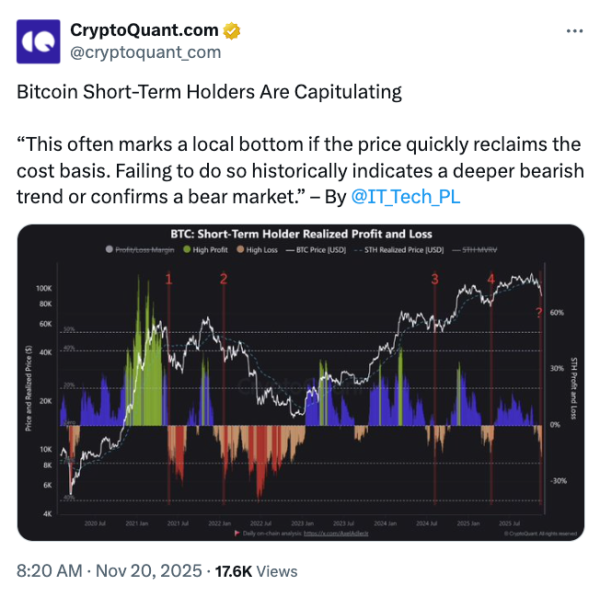600x597 pixels.
Task: Click red marker number 3 on chart
Action: [435, 279]
